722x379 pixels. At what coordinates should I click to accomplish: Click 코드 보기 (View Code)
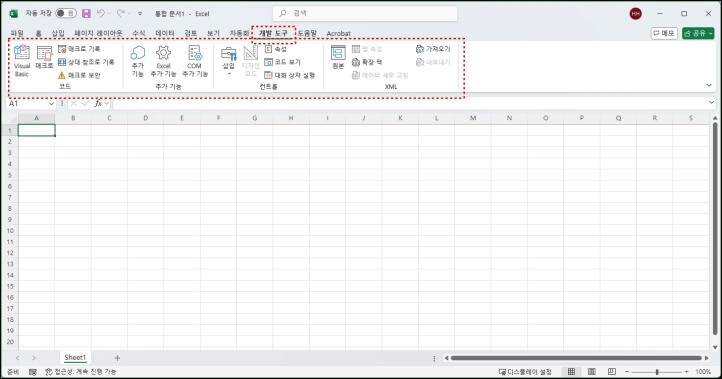[283, 62]
